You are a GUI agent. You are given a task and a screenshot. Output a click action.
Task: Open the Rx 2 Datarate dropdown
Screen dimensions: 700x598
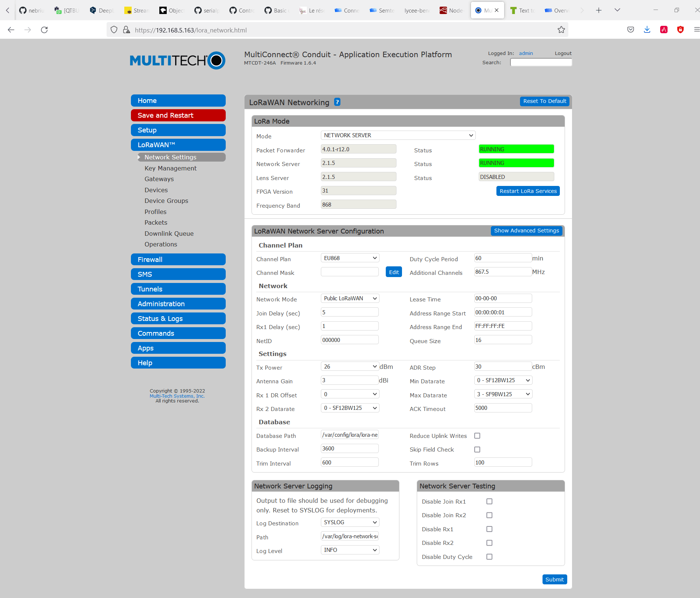(x=350, y=408)
